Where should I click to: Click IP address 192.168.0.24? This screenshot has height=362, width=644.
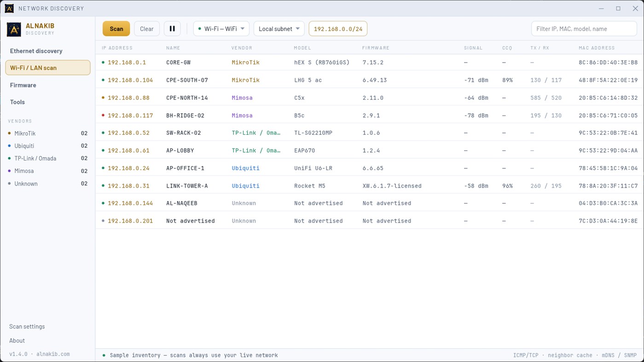coord(128,168)
